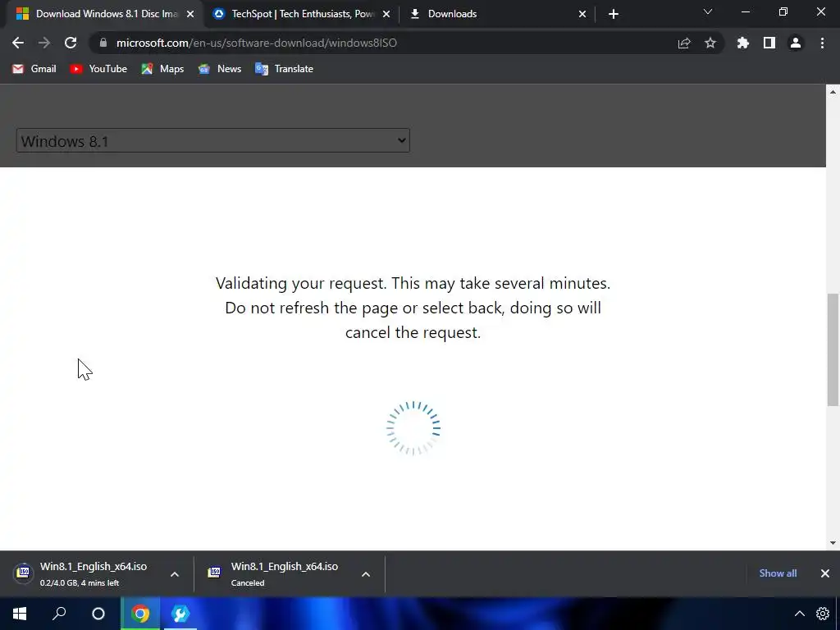Close the downloads bar
This screenshot has height=630, width=840.
[825, 573]
